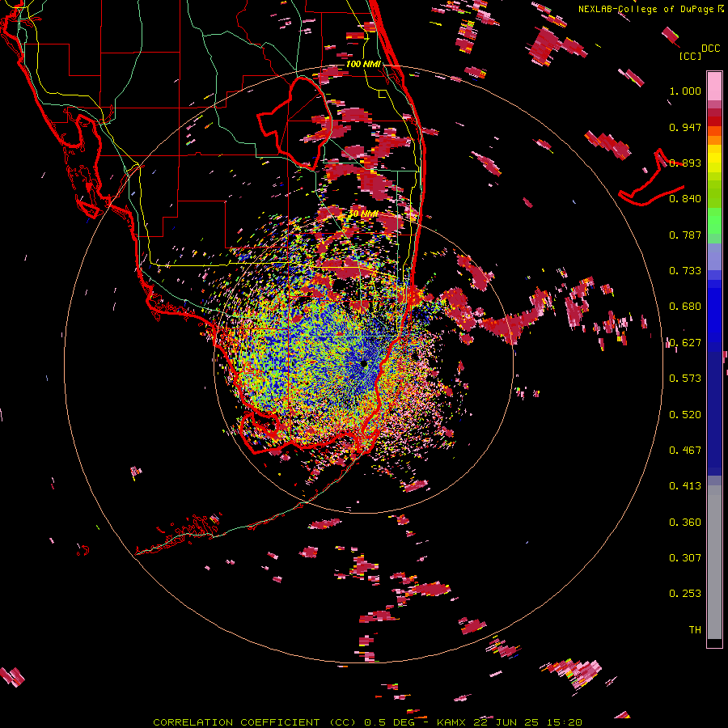The width and height of the screenshot is (728, 728).
Task: Click the 1.000 scale value
Action: tap(685, 91)
